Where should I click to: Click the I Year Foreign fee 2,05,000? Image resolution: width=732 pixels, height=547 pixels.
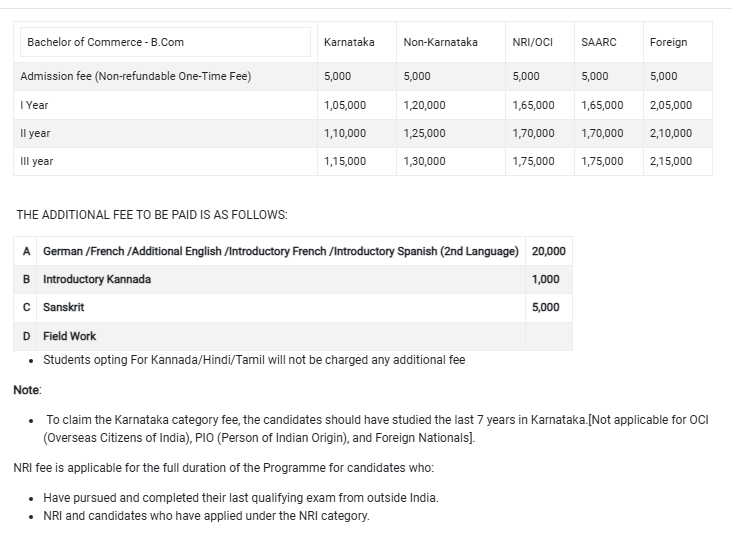pos(670,105)
